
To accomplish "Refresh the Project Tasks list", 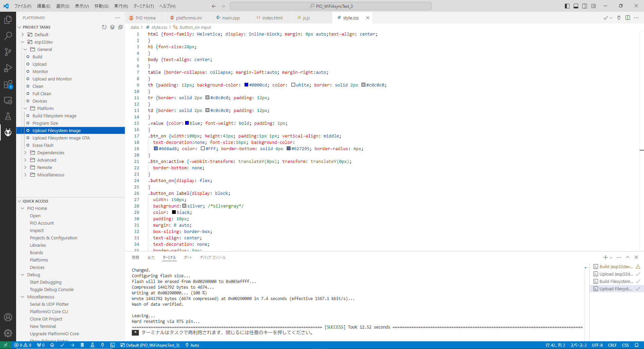I will [x=104, y=27].
